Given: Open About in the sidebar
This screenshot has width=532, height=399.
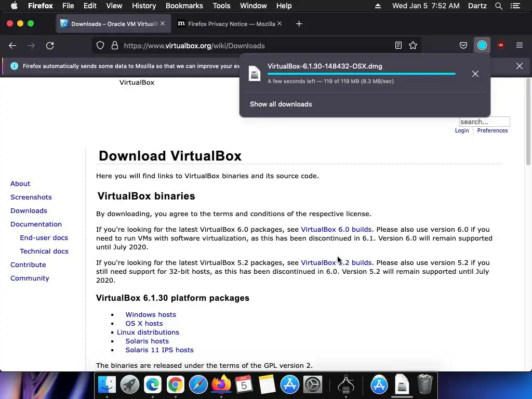Looking at the screenshot, I should pyautogui.click(x=20, y=183).
